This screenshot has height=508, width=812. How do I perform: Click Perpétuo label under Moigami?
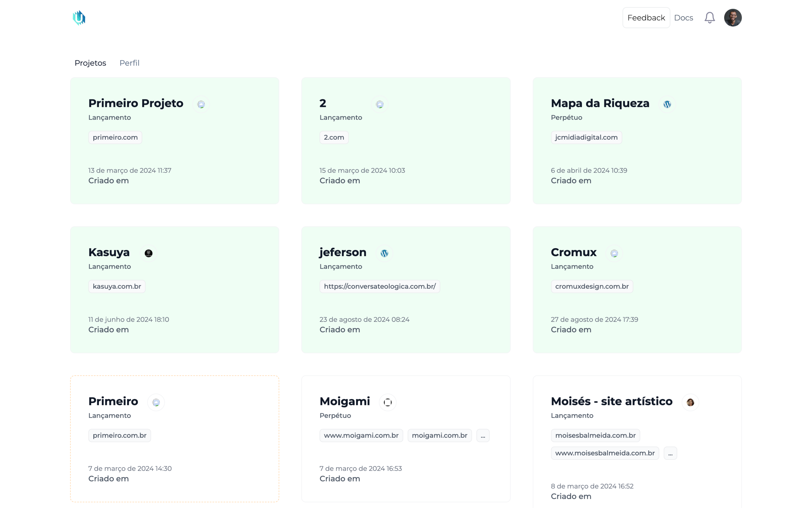pyautogui.click(x=335, y=416)
